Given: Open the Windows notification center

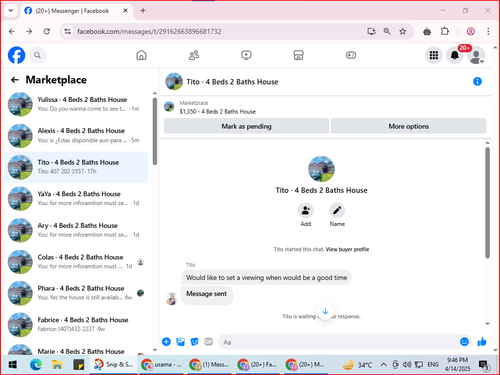Looking at the screenshot, I should pos(484,365).
